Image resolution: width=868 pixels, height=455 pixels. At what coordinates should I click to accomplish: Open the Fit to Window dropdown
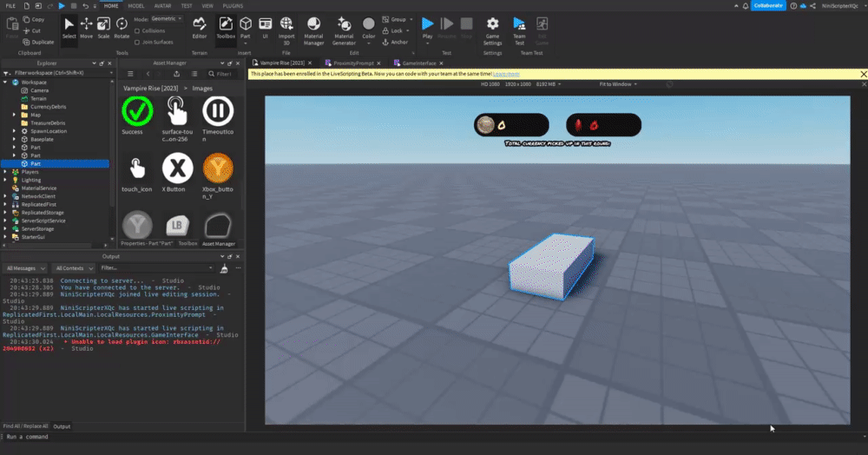pyautogui.click(x=618, y=84)
